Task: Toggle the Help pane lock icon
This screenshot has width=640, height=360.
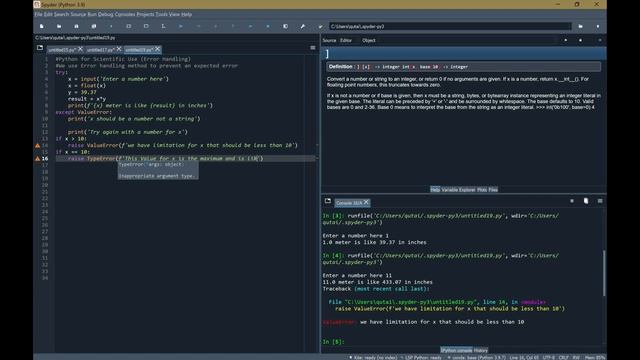Action: click(x=580, y=40)
